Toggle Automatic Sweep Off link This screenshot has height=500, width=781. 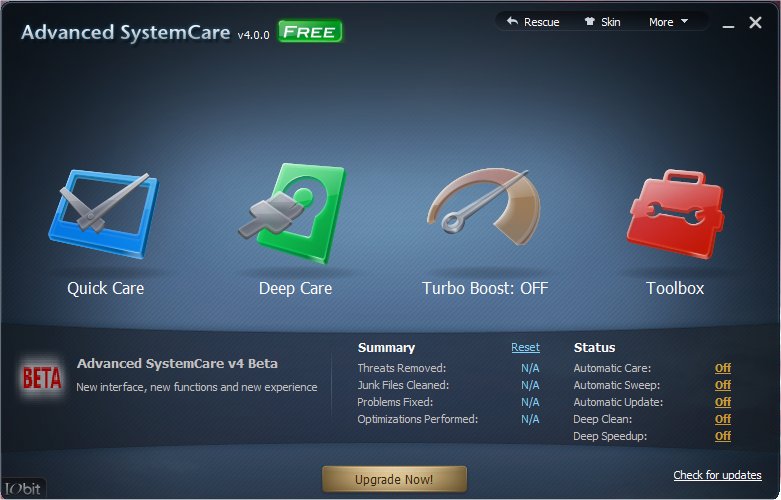tap(723, 385)
